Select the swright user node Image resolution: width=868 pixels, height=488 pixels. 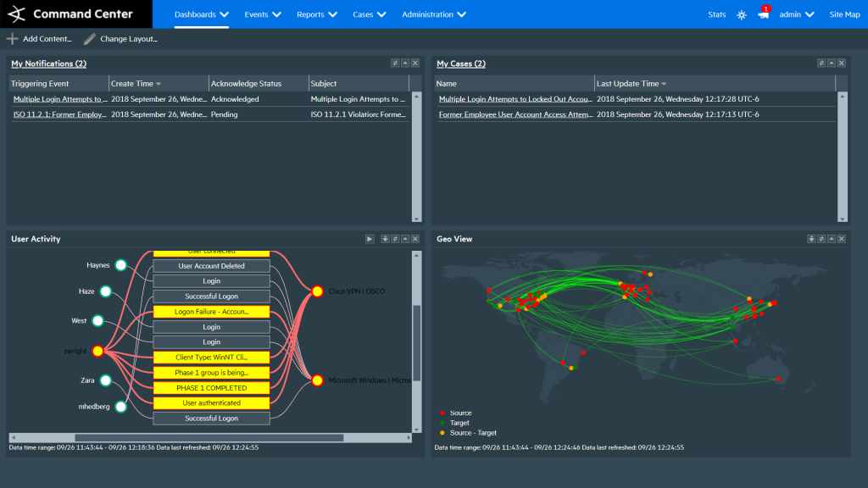click(97, 351)
